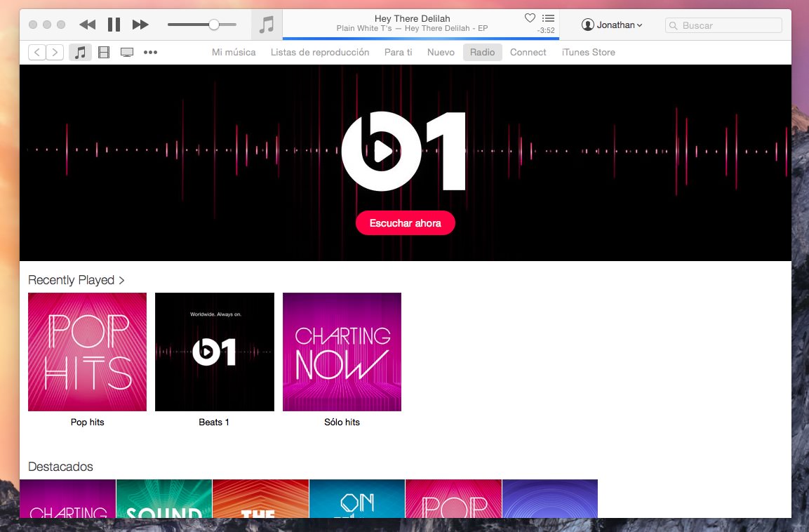Switch to Music library icon
The height and width of the screenshot is (532, 809).
80,52
